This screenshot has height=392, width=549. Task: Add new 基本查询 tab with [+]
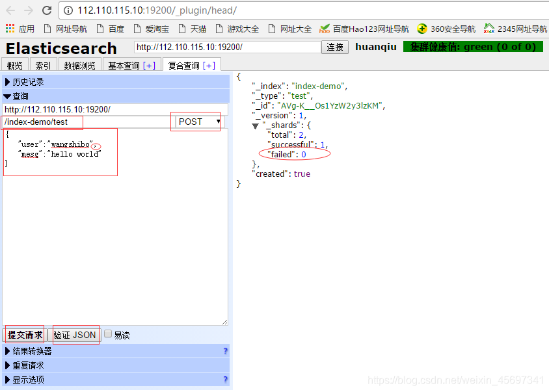pos(149,66)
